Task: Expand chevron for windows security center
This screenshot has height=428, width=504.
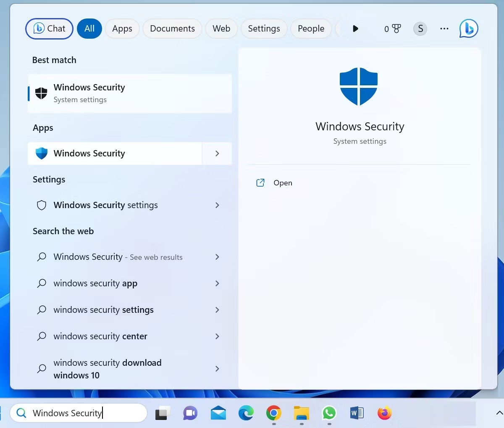Action: click(217, 336)
